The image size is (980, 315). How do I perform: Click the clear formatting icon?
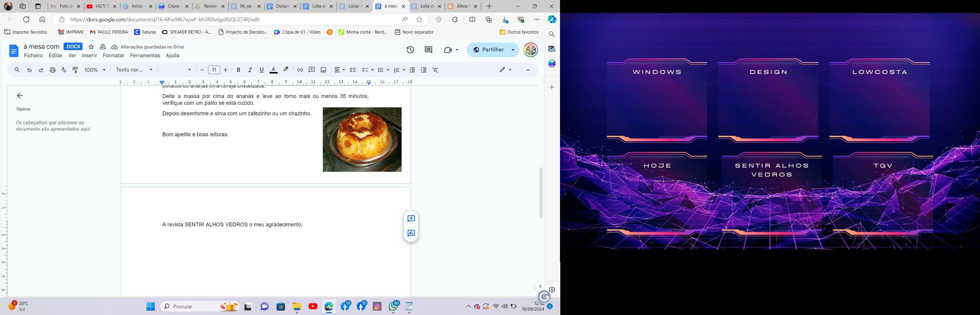pos(435,70)
